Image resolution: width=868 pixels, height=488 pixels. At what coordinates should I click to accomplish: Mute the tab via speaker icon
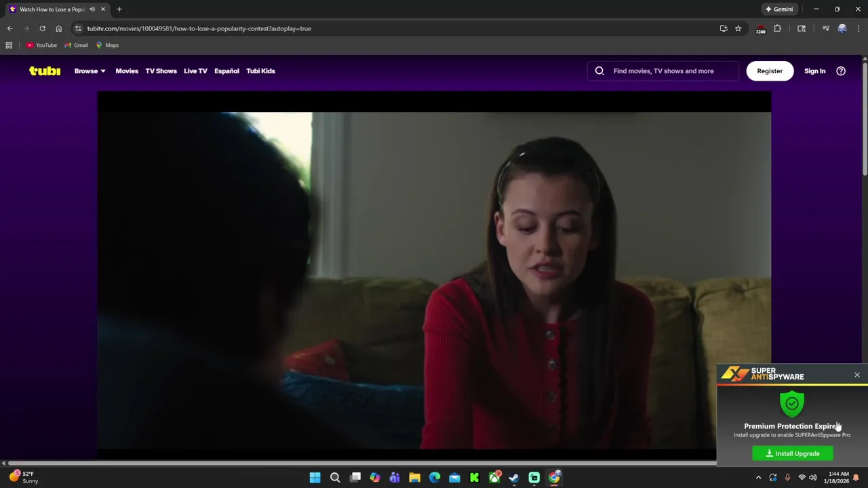pyautogui.click(x=92, y=9)
